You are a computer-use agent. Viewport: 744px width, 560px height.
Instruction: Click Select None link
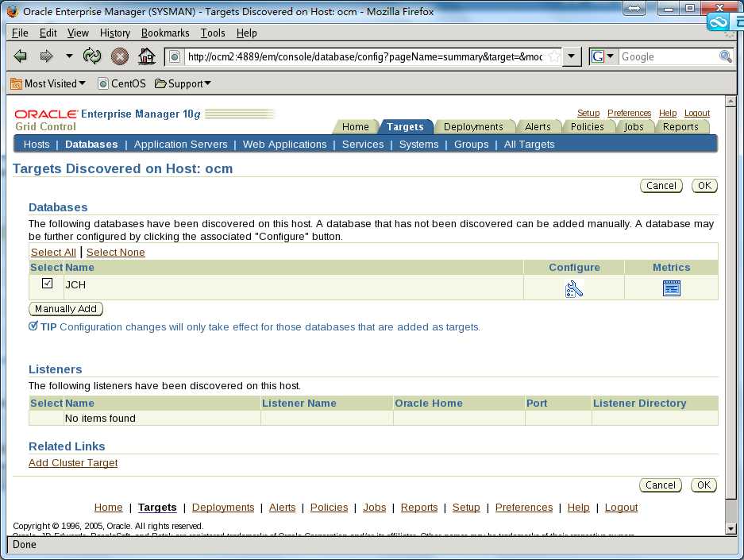[116, 253]
